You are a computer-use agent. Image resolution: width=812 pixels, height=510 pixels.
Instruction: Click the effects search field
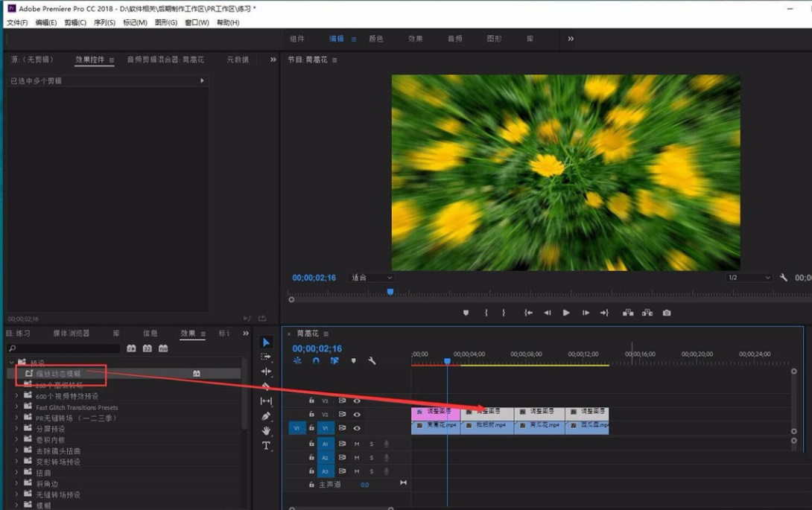[x=63, y=348]
